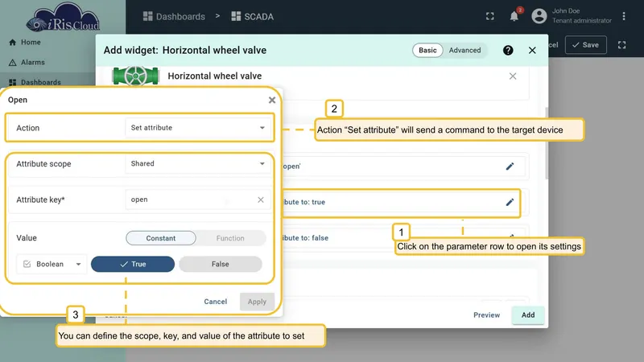Open the Home sidebar item
644x362 pixels.
click(x=31, y=43)
